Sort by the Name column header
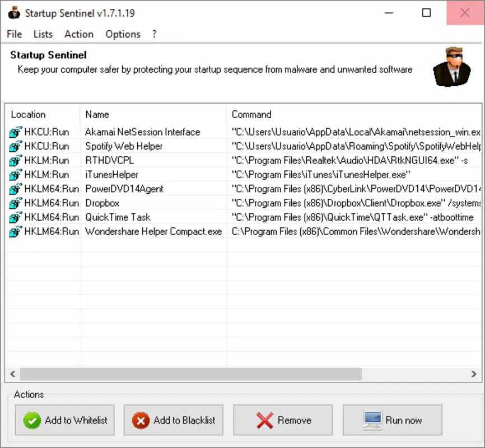Screen dimensions: 485x448 point(153,114)
